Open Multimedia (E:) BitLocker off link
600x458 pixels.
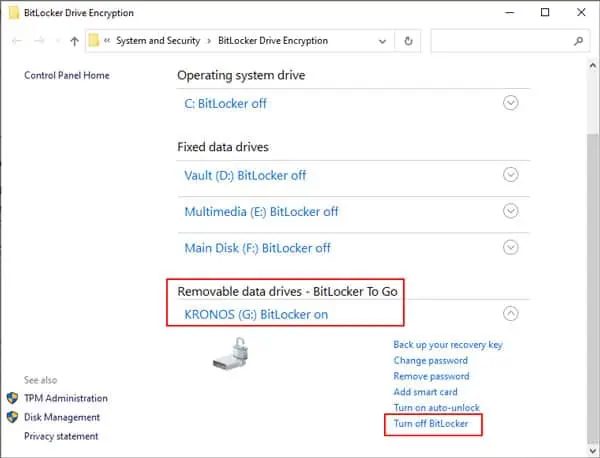tap(261, 212)
